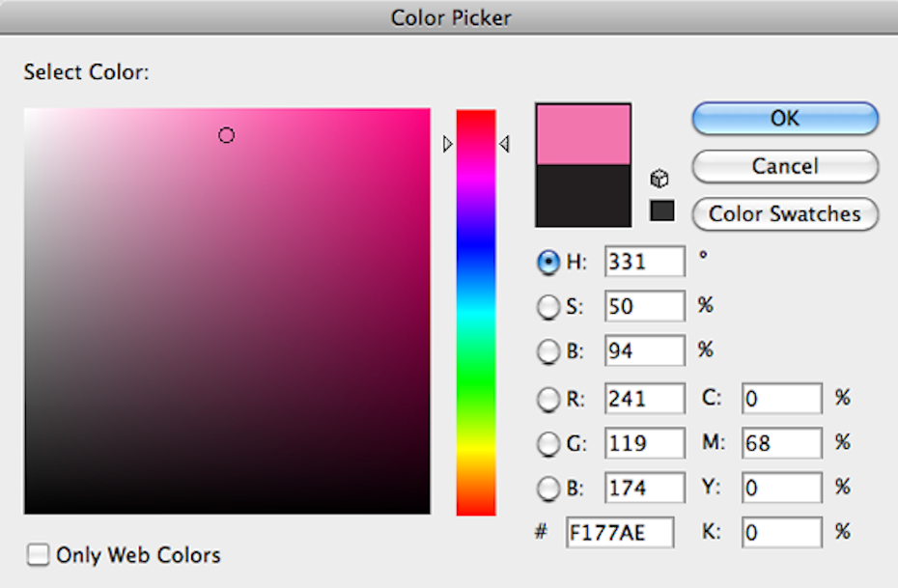Screen dimensions: 898x588
Task: Click the Cancel button
Action: pos(784,166)
